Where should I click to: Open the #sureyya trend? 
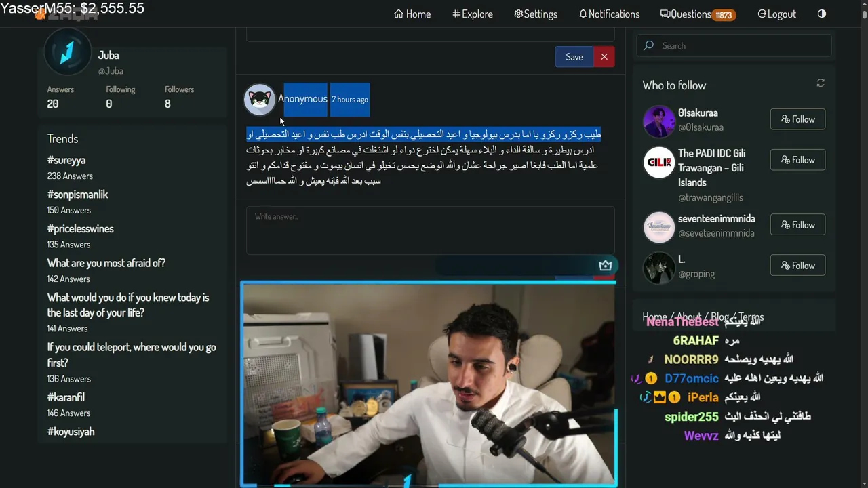click(66, 161)
